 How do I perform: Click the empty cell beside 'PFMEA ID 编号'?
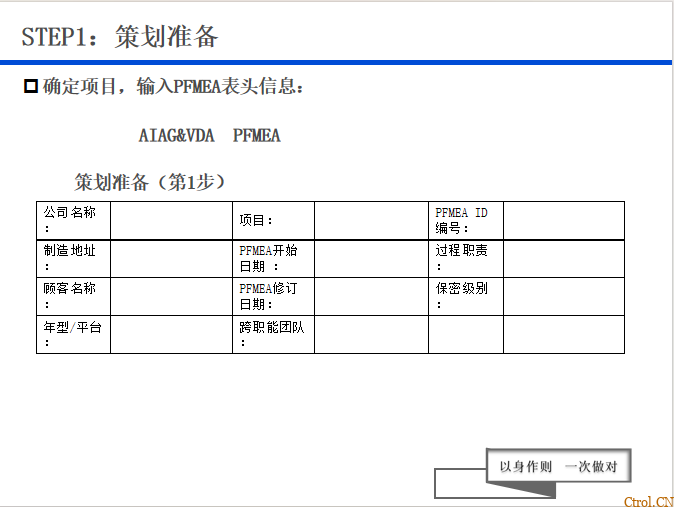(x=564, y=221)
